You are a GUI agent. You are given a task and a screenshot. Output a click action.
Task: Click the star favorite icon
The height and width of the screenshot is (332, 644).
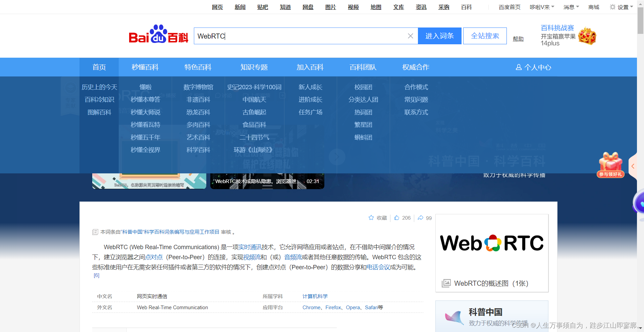[371, 218]
